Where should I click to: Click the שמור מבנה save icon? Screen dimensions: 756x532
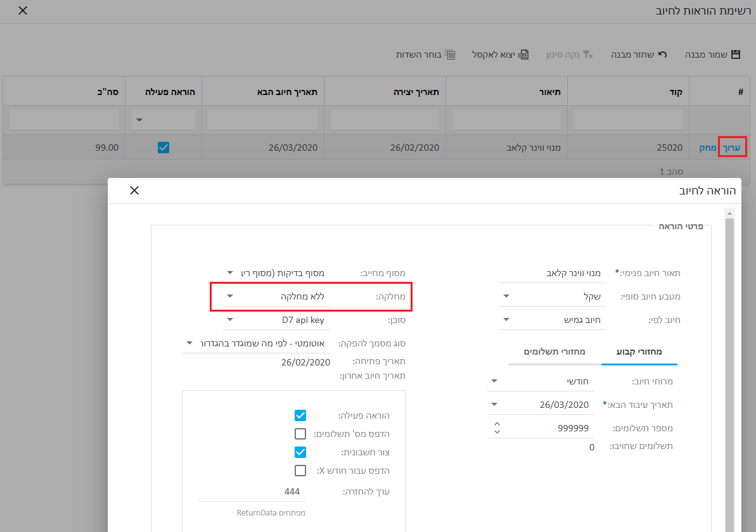(735, 54)
